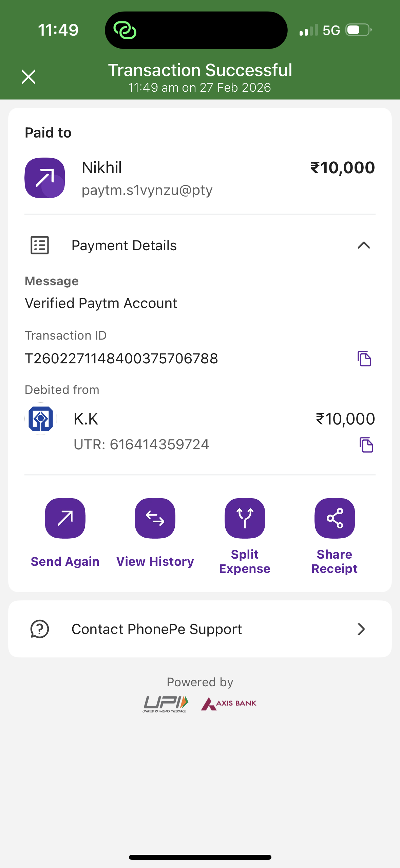
Task: Tap the Send Again arrow icon
Action: 65,518
